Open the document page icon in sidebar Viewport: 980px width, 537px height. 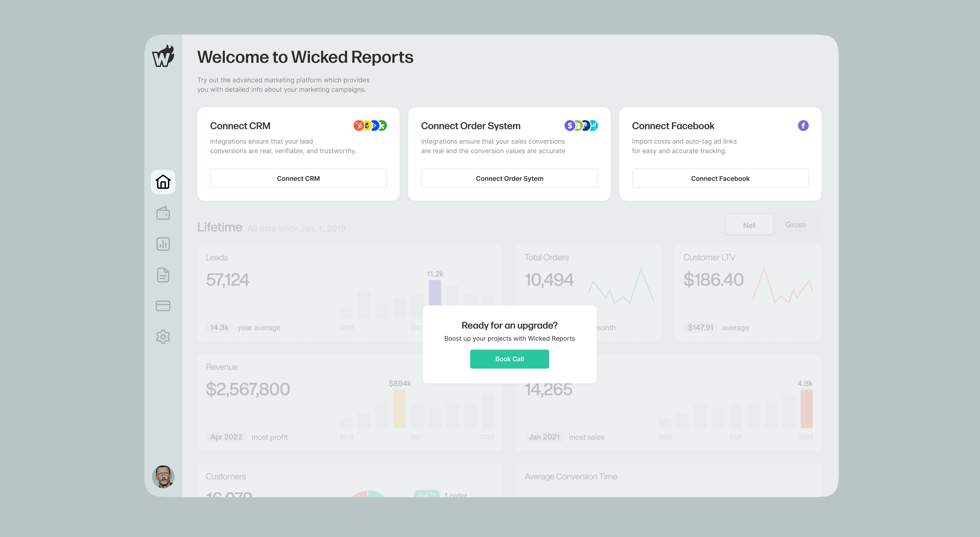(x=163, y=275)
